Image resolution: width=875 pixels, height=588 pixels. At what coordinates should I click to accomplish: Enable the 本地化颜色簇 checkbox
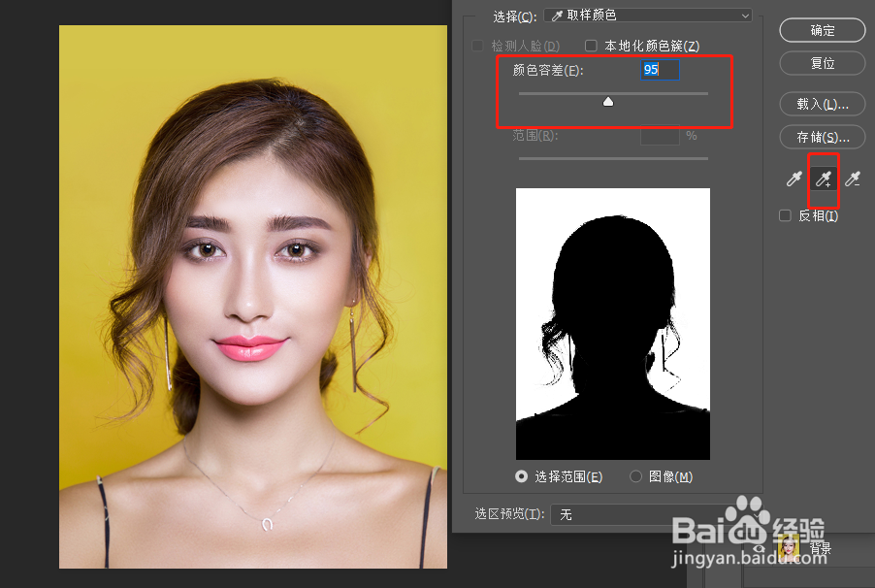[591, 45]
